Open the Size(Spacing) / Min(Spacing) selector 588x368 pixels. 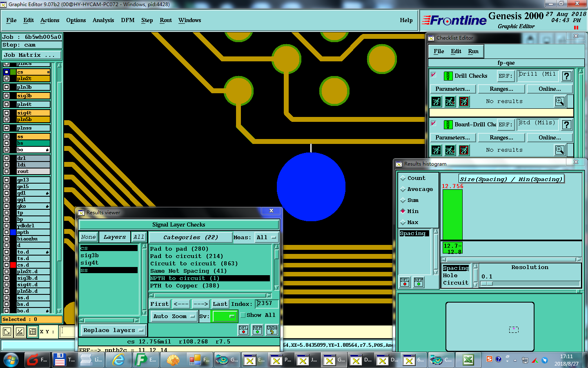[511, 179]
